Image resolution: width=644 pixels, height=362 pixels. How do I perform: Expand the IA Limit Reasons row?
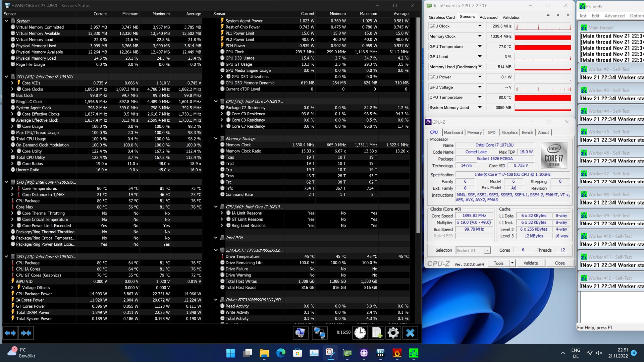pyautogui.click(x=222, y=213)
